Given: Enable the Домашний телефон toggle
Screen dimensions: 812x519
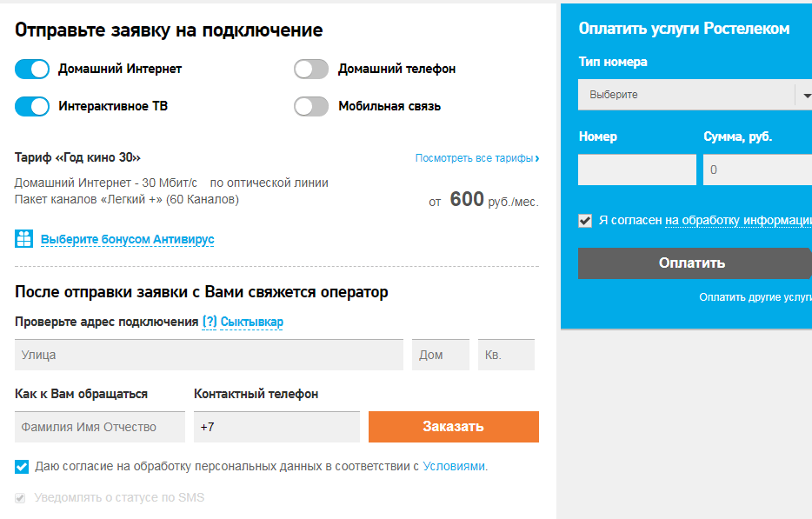Looking at the screenshot, I should tap(311, 69).
